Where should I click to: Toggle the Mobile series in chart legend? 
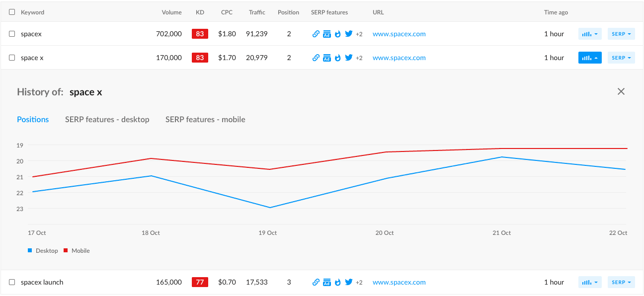point(77,251)
